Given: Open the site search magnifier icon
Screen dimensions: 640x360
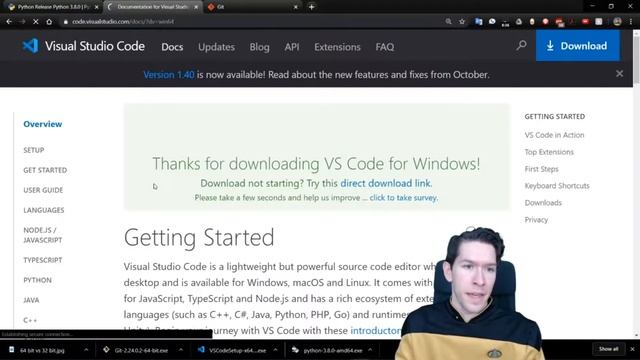Looking at the screenshot, I should (x=521, y=45).
